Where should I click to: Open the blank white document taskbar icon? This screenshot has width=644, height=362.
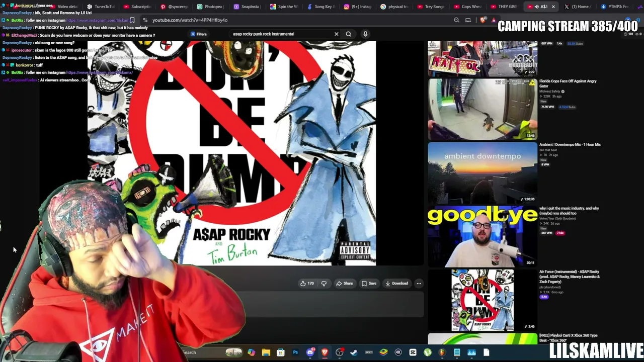coord(486,352)
